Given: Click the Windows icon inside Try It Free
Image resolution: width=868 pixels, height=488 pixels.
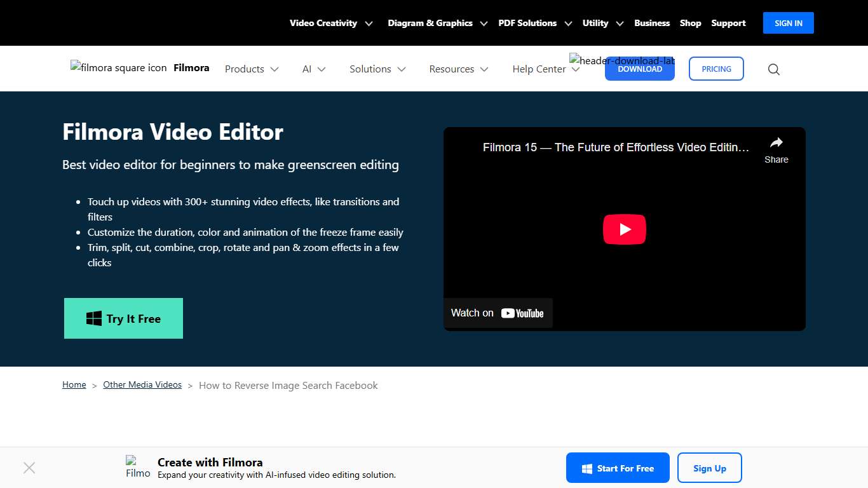Looking at the screenshot, I should 93,318.
